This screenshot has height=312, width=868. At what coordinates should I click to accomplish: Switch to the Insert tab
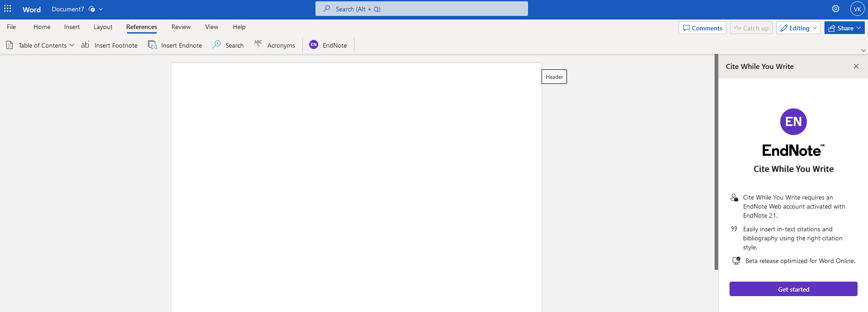[x=72, y=27]
